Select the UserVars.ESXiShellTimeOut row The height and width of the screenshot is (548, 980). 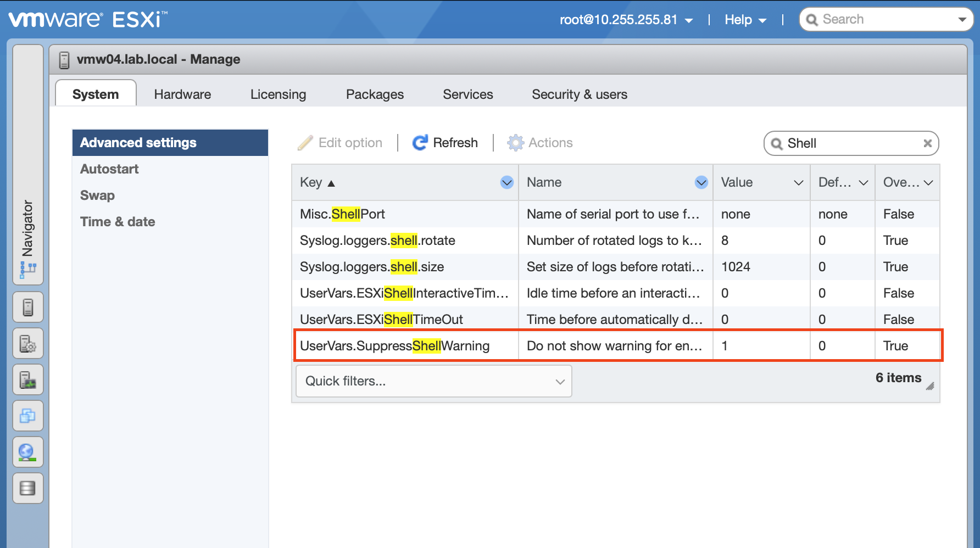tap(616, 320)
